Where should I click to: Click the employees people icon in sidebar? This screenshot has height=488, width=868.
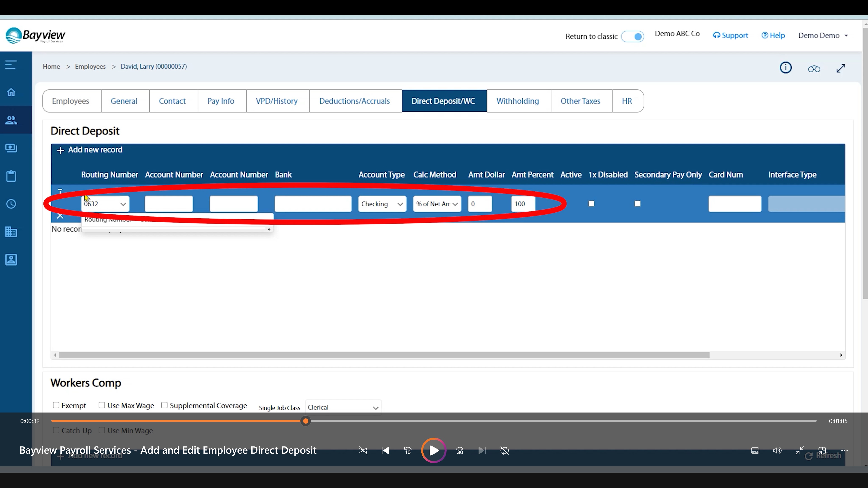tap(11, 120)
